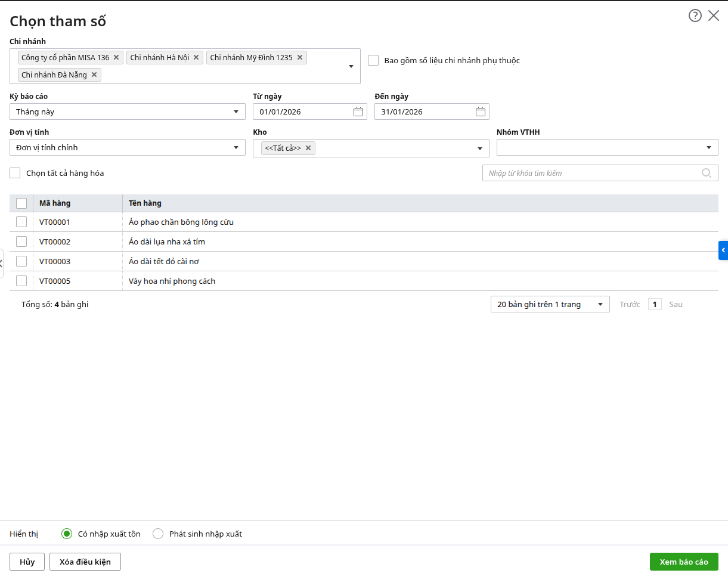Click the search magnifier icon

click(707, 173)
